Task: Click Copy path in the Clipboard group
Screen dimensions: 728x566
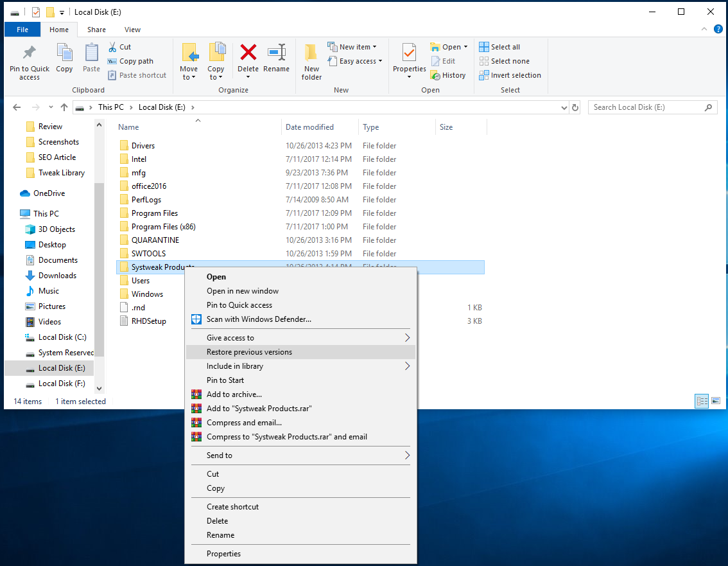Action: (x=131, y=61)
